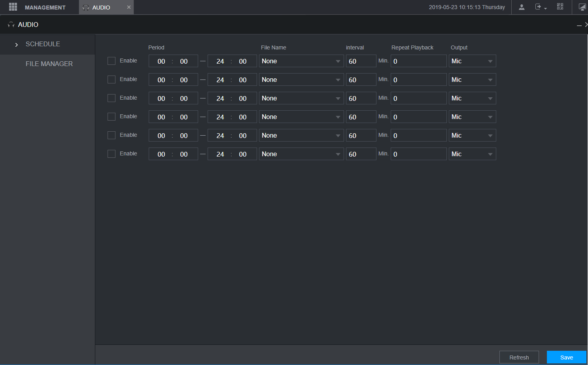Viewport: 588px width, 365px height.
Task: Open the fifth row File Name dropdown
Action: pyautogui.click(x=301, y=135)
